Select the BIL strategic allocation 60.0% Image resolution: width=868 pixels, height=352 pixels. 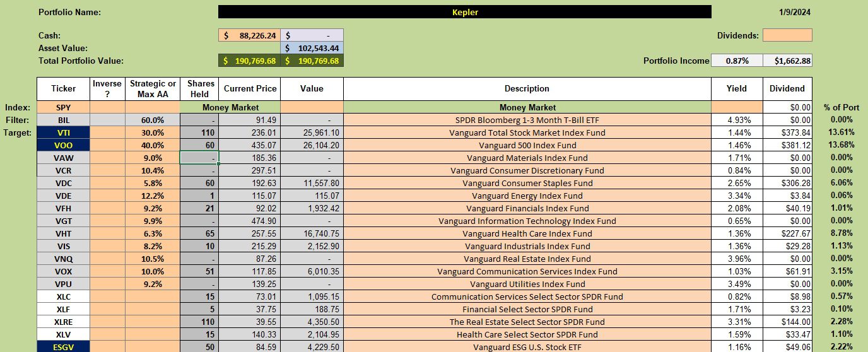153,120
